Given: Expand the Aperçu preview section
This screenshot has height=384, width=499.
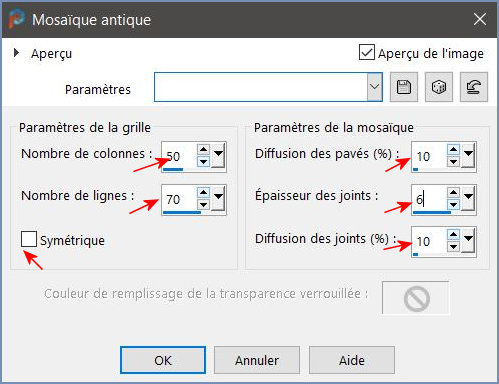Looking at the screenshot, I should point(16,53).
